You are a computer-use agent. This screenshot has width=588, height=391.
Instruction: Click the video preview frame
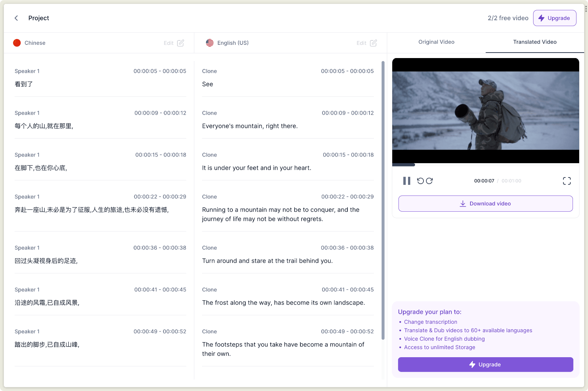pyautogui.click(x=486, y=110)
